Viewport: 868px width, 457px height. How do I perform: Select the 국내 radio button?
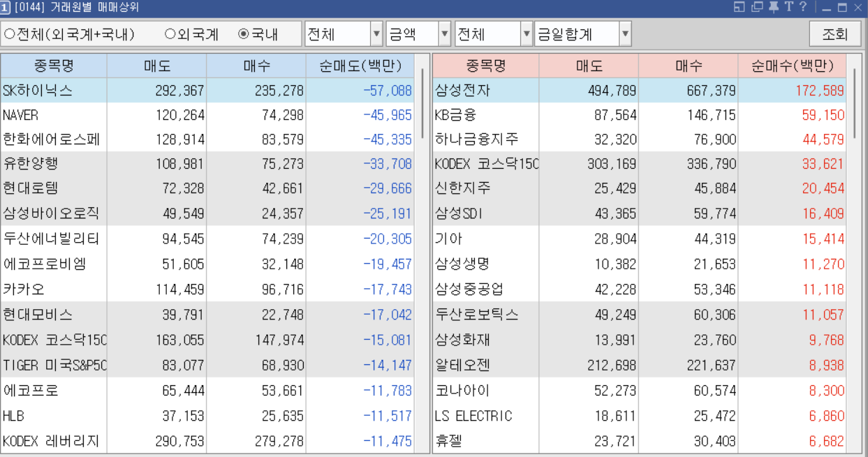pyautogui.click(x=258, y=33)
